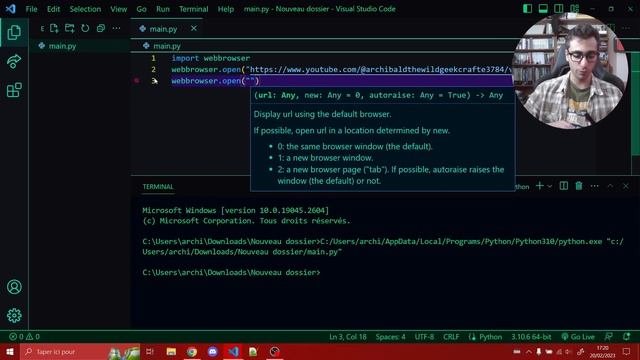Open the Help menu
This screenshot has width=640, height=360.
[x=225, y=9]
